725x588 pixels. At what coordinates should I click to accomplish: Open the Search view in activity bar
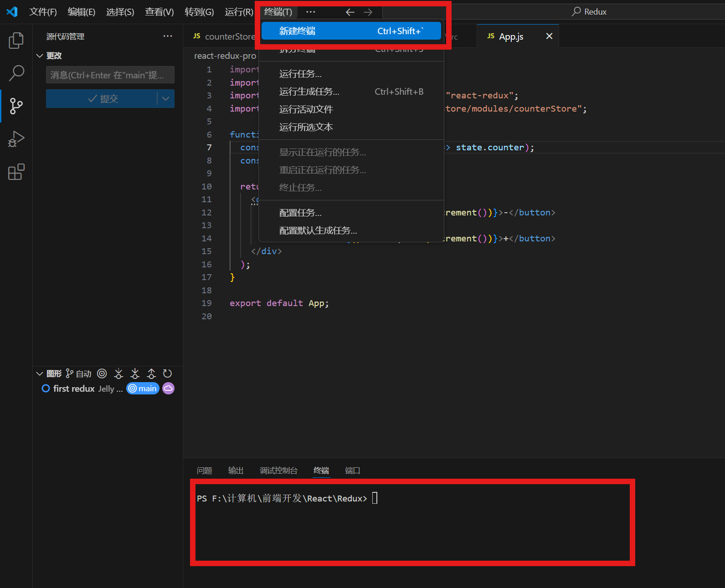coord(16,73)
